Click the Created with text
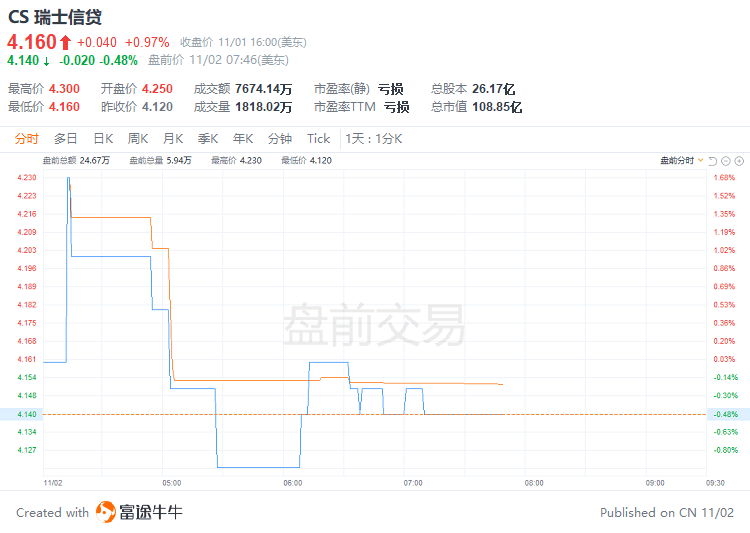Screen dimensions: 750x533 [x=53, y=513]
